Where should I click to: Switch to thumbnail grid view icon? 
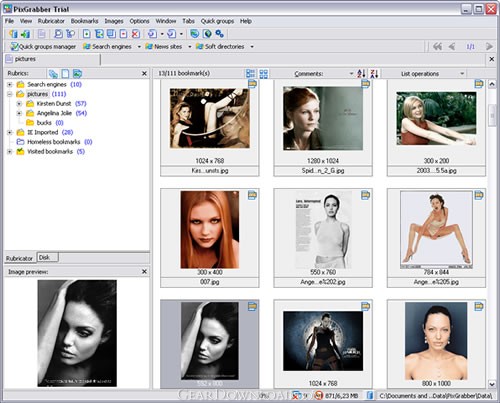(264, 74)
